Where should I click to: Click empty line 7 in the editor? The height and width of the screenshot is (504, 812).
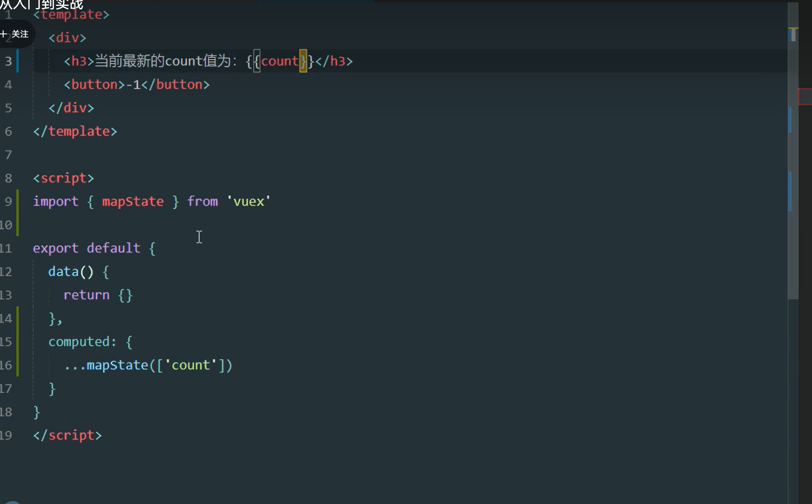pyautogui.click(x=410, y=155)
